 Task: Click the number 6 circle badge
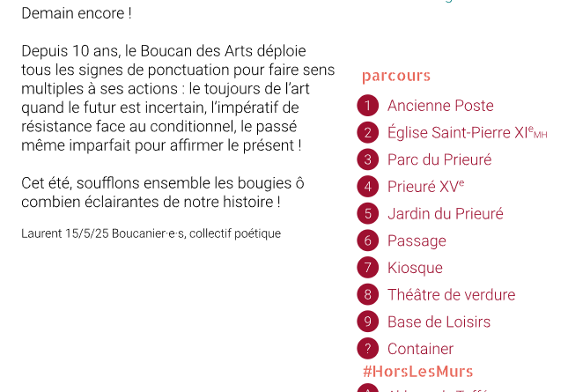367,240
